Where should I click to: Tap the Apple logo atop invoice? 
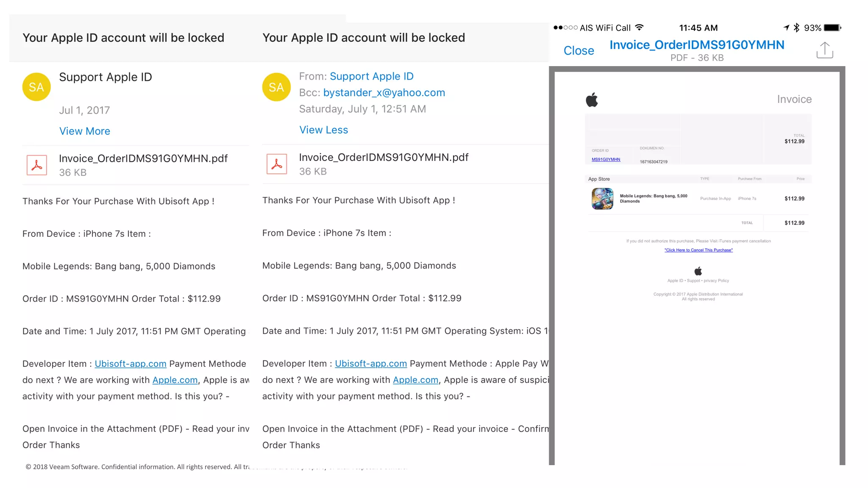[x=592, y=100]
